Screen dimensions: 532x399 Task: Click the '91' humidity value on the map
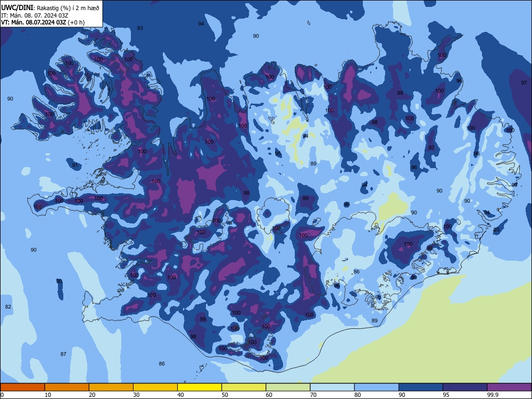click(75, 165)
